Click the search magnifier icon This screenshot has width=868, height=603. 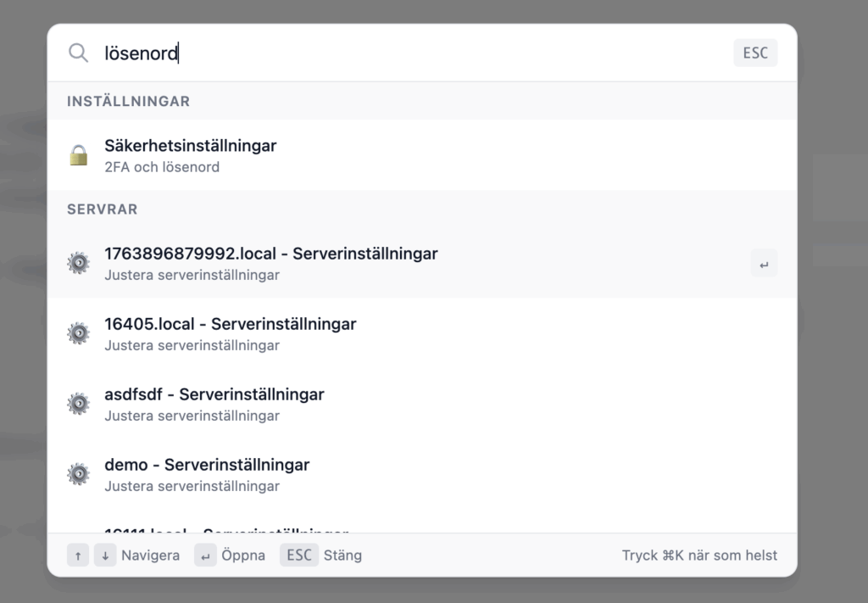78,53
